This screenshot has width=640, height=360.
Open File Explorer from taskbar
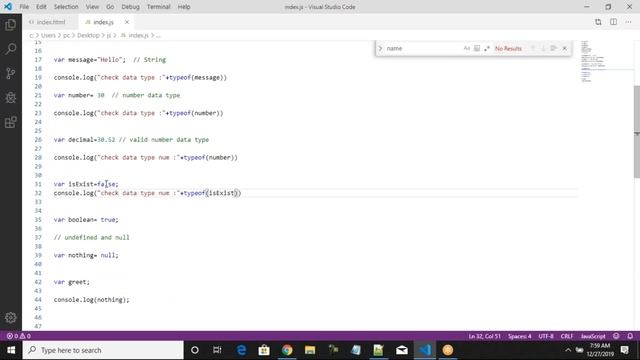pos(310,350)
